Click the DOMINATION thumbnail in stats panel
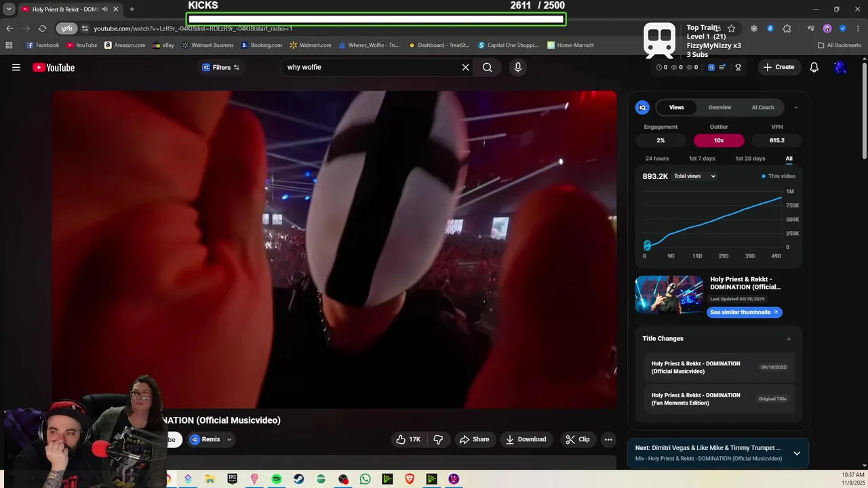Image resolution: width=868 pixels, height=488 pixels. pos(669,295)
